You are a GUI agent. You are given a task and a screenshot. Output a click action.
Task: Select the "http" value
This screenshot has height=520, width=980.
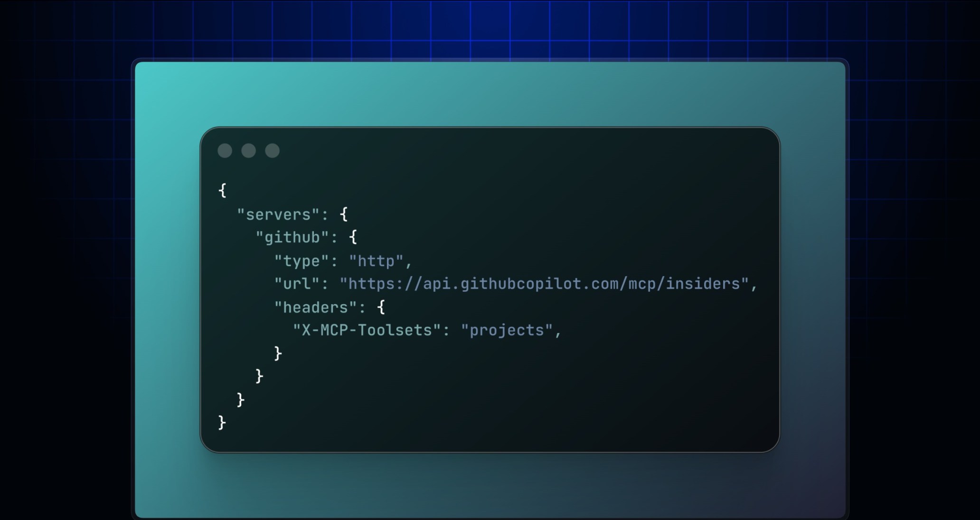tap(376, 261)
